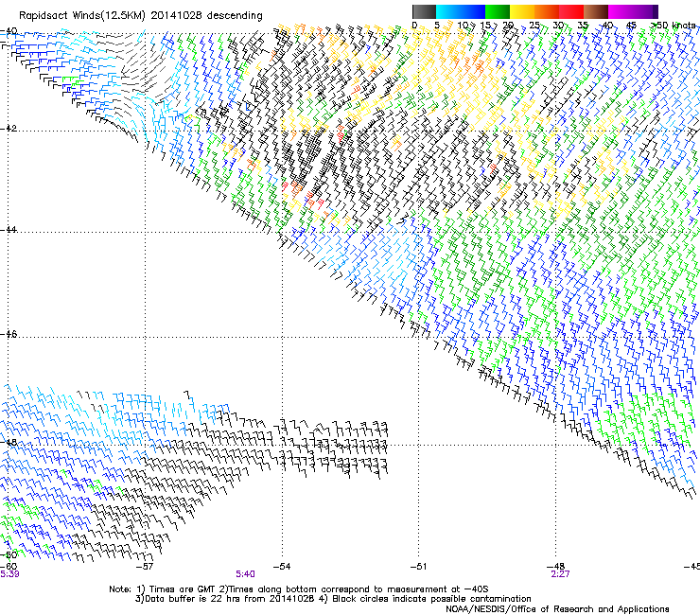This screenshot has width=700, height=615.
Task: Click the purple '5:39' pass time
Action: tap(9, 574)
